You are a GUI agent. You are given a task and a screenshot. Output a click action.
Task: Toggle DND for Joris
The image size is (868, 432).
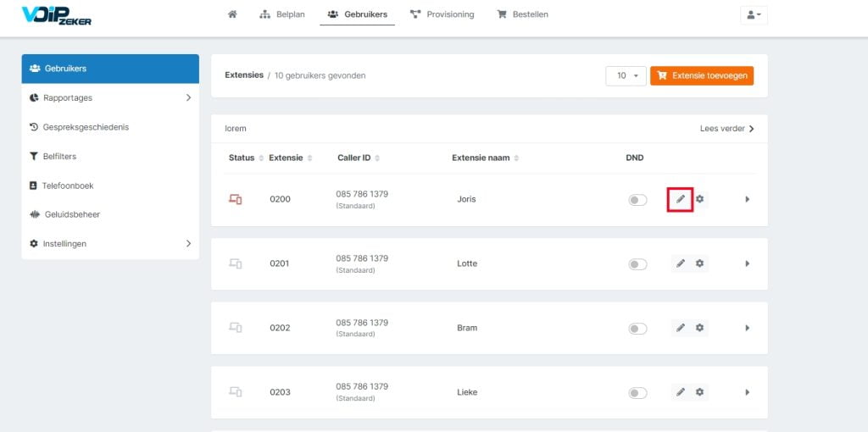click(x=637, y=200)
